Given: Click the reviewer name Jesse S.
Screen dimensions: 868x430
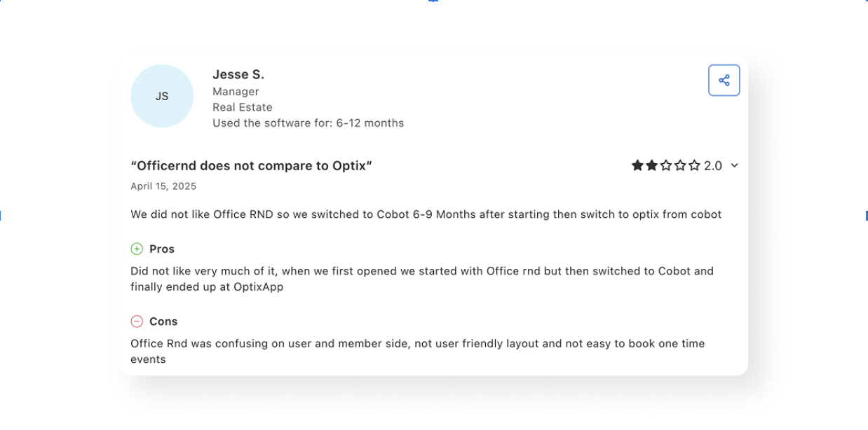Looking at the screenshot, I should click(x=238, y=74).
